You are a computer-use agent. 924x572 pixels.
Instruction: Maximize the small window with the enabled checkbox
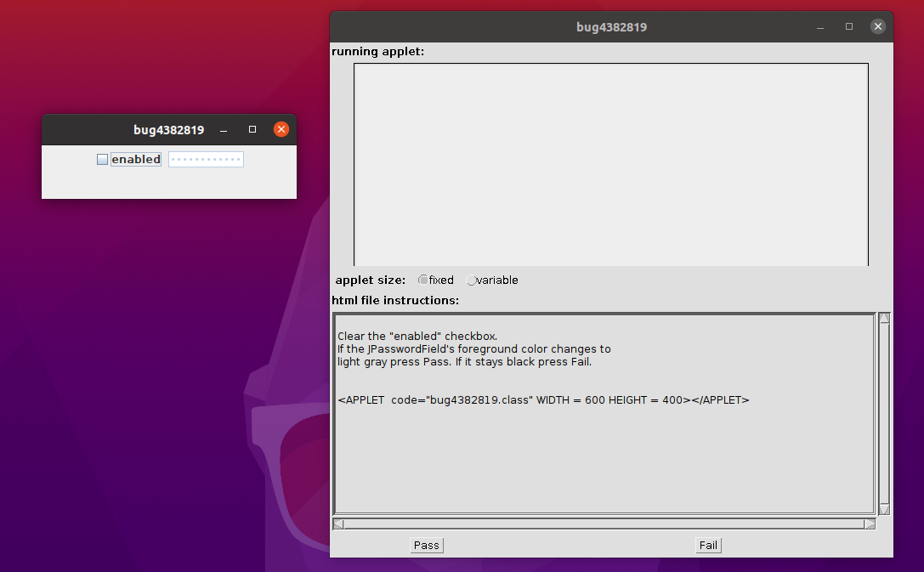[252, 130]
